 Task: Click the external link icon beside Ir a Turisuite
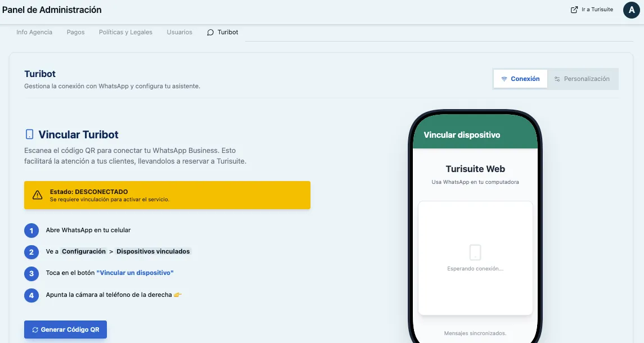574,10
